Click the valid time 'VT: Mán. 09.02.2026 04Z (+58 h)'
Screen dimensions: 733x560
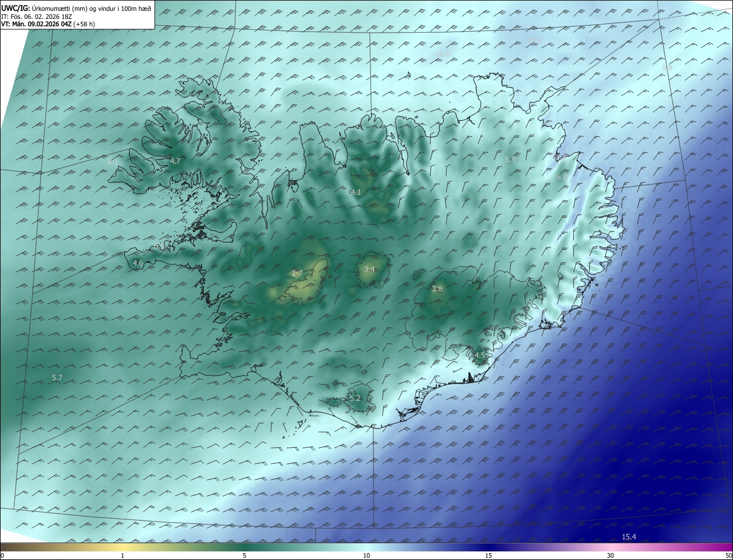pyautogui.click(x=48, y=24)
